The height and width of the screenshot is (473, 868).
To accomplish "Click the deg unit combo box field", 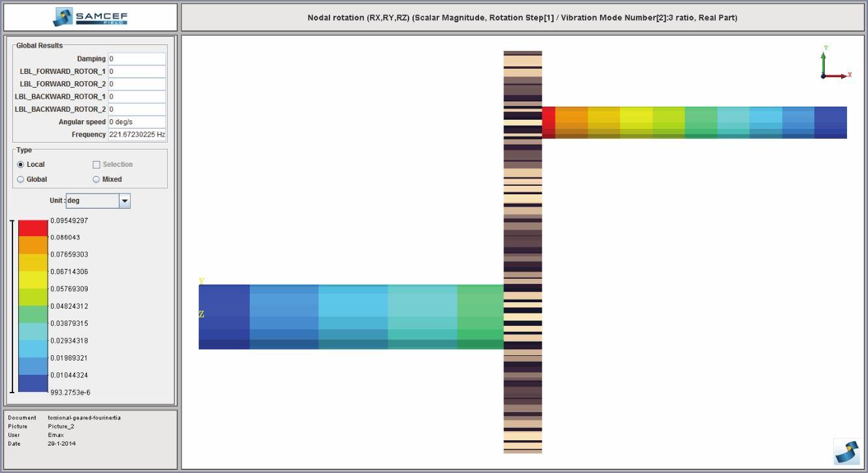I will pyautogui.click(x=92, y=201).
